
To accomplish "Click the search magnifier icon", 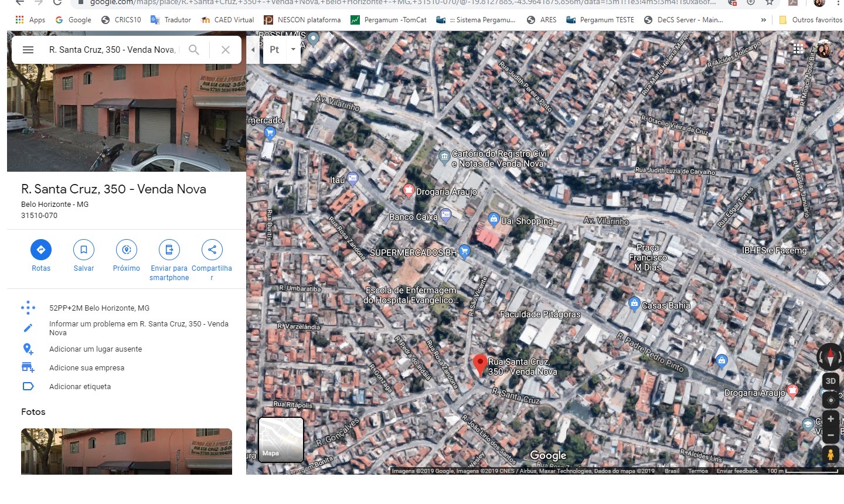I will point(194,50).
